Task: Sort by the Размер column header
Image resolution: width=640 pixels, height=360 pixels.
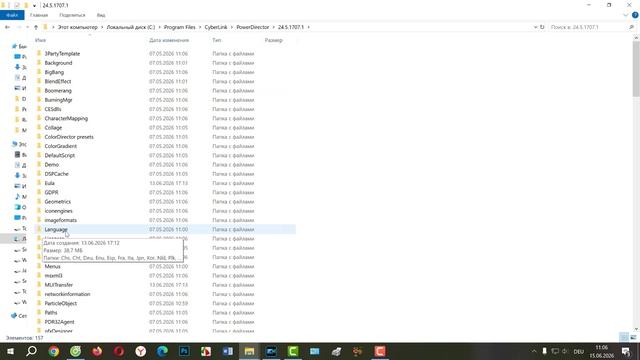Action: tap(273, 40)
